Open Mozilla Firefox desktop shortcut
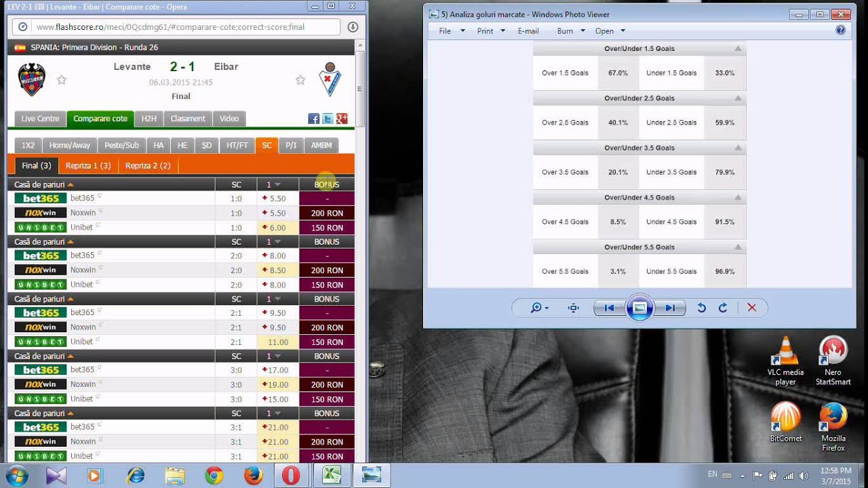Screen dimensions: 868x488 (833, 427)
